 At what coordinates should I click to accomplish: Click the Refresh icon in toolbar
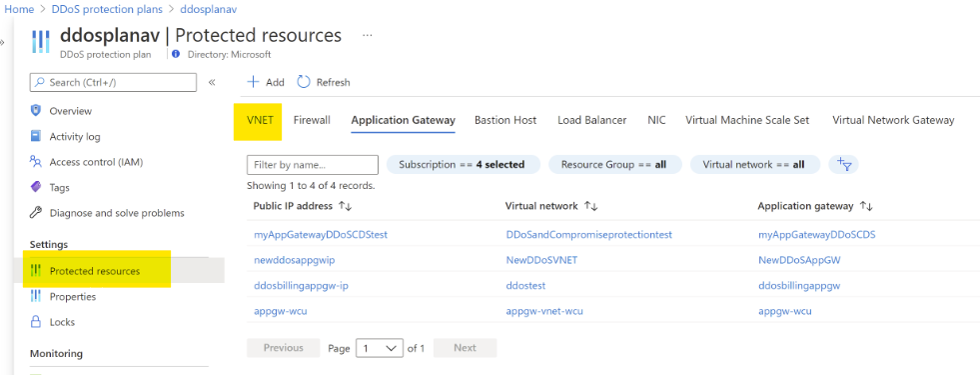[303, 82]
